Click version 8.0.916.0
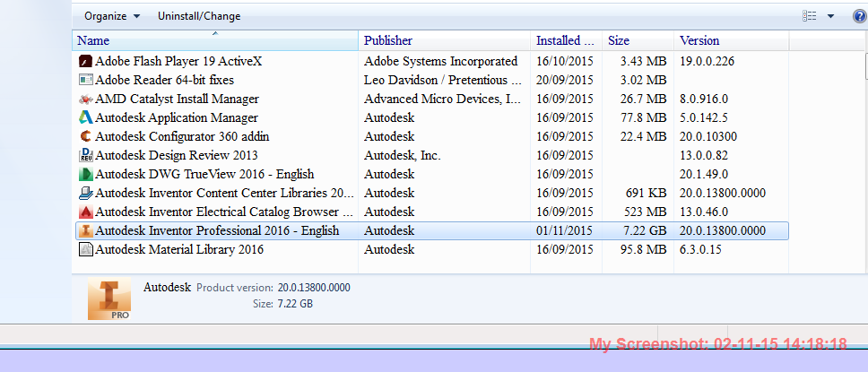The image size is (868, 372). [704, 99]
